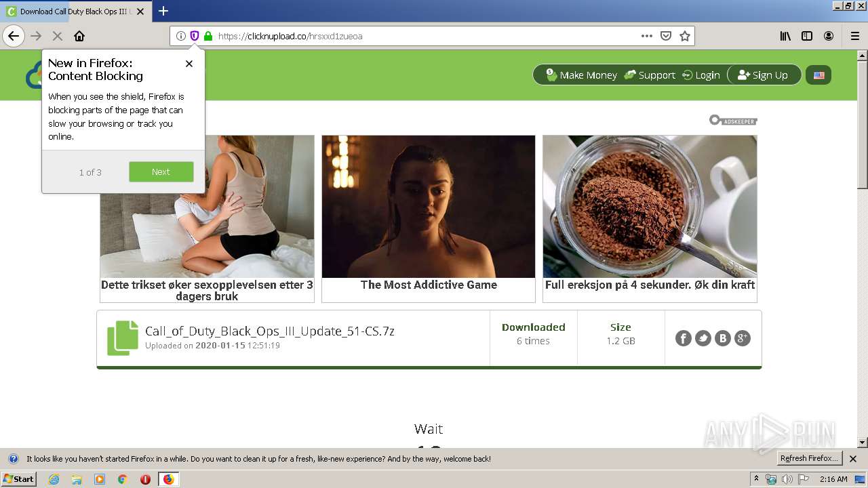Open Windows Explorer from taskbar
Image resolution: width=868 pixels, height=488 pixels.
pos(77,479)
